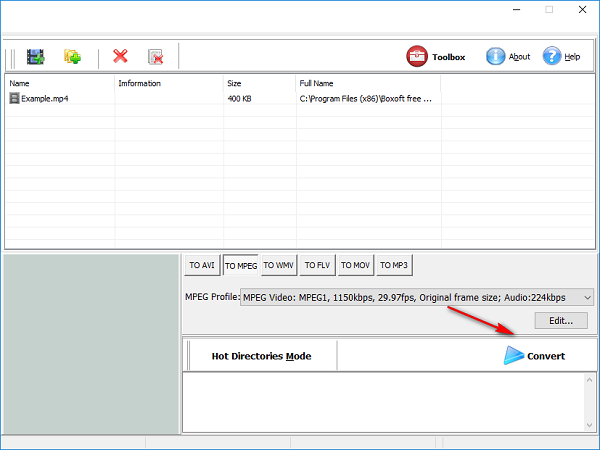Expand the MPEG Profile dropdown

point(587,297)
